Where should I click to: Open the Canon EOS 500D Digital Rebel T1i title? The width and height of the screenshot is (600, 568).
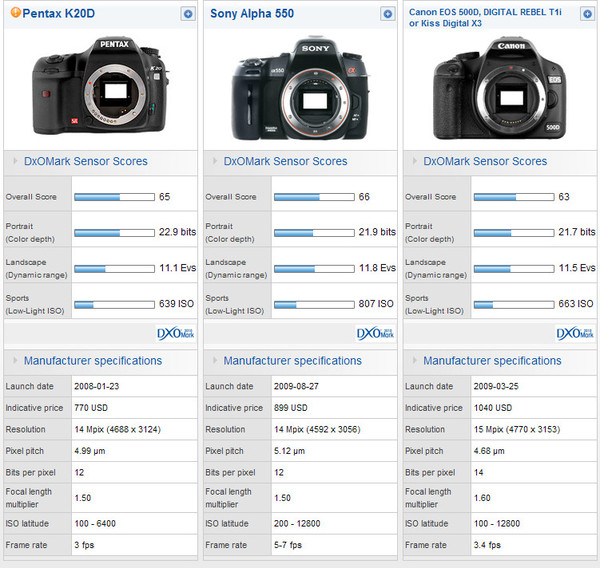[485, 18]
